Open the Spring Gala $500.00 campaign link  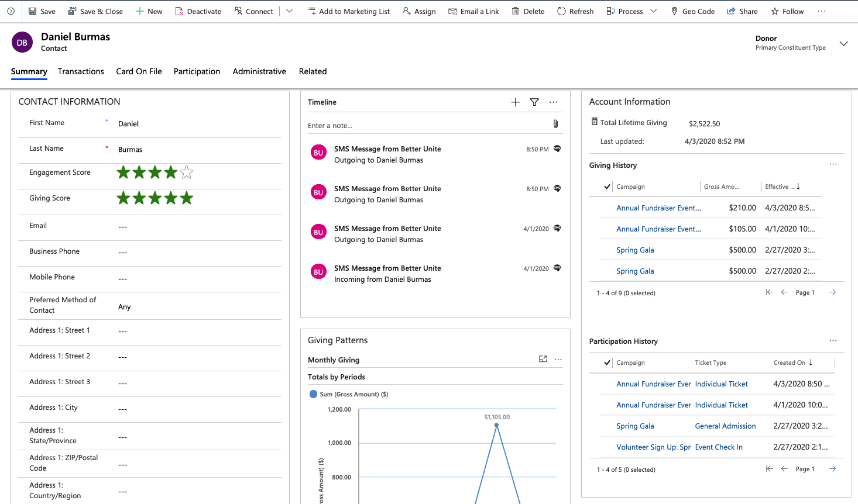coord(635,250)
